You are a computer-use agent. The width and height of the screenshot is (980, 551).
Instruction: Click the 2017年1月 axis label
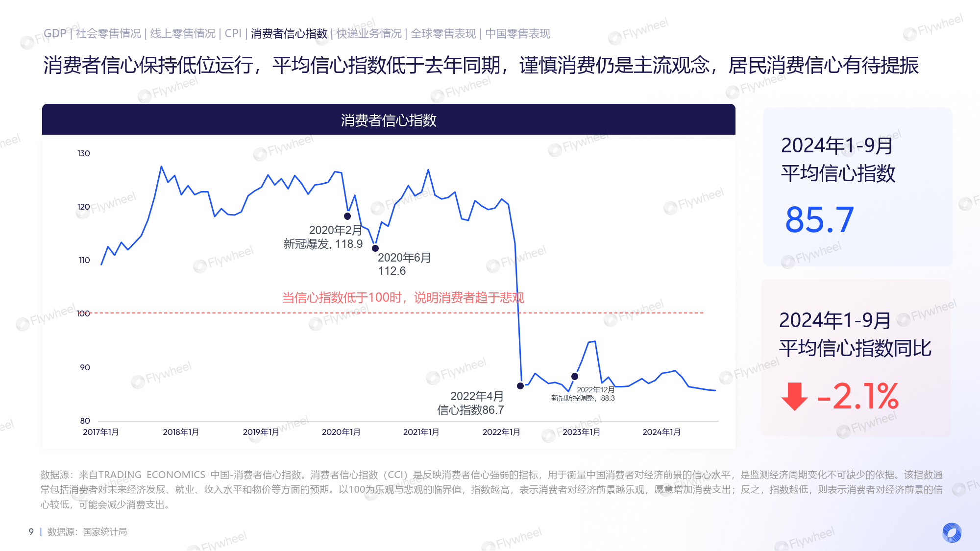(x=100, y=432)
